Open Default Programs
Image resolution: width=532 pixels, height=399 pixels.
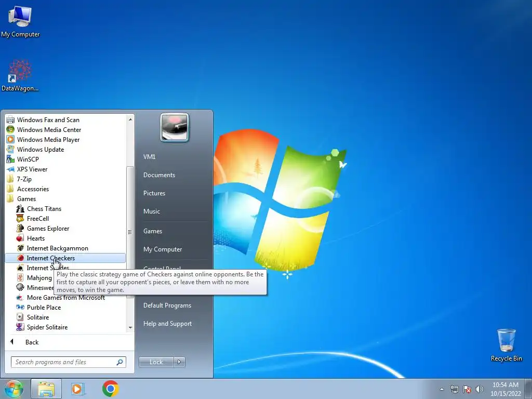[167, 305]
